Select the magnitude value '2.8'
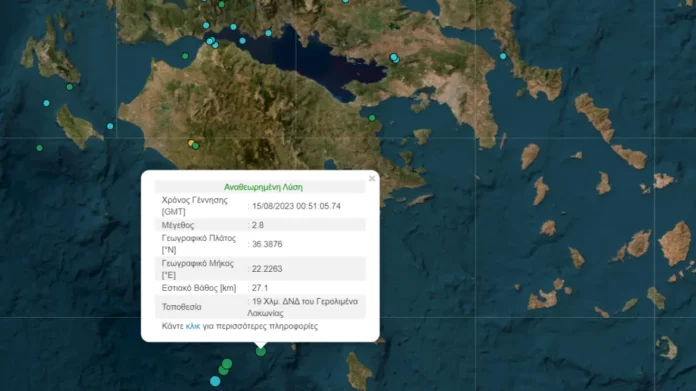 tap(258, 225)
